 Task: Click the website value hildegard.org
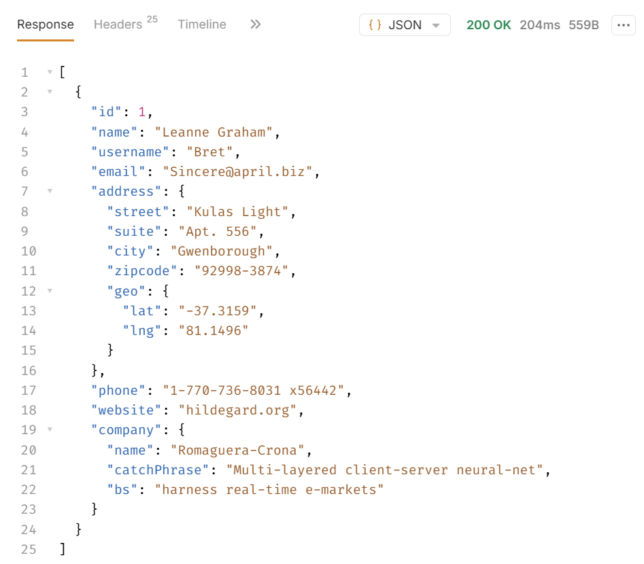(x=241, y=410)
